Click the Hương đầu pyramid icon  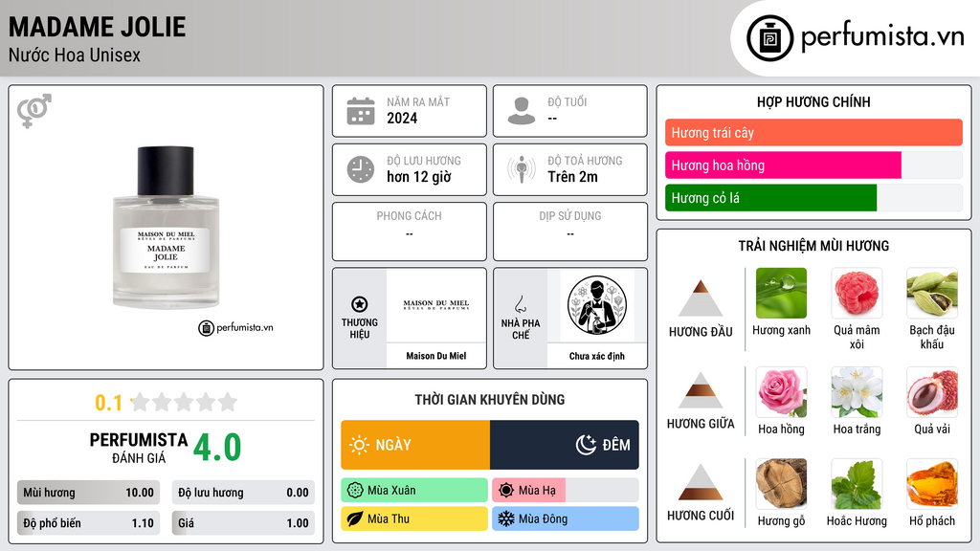pyautogui.click(x=701, y=298)
